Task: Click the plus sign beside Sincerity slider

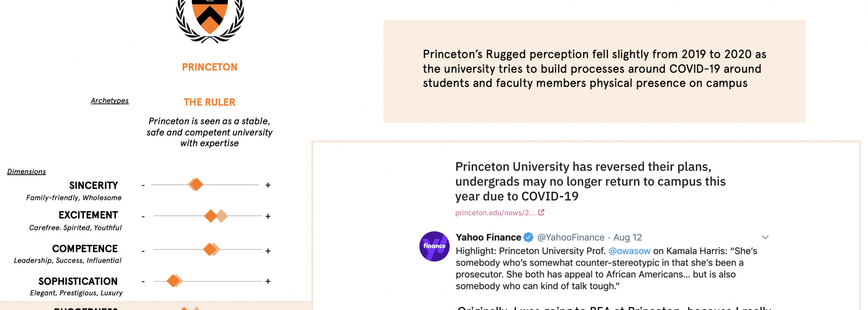Action: [x=268, y=185]
